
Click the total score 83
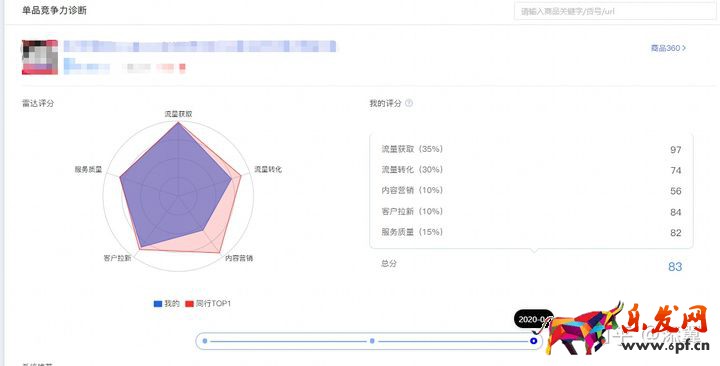pyautogui.click(x=675, y=266)
